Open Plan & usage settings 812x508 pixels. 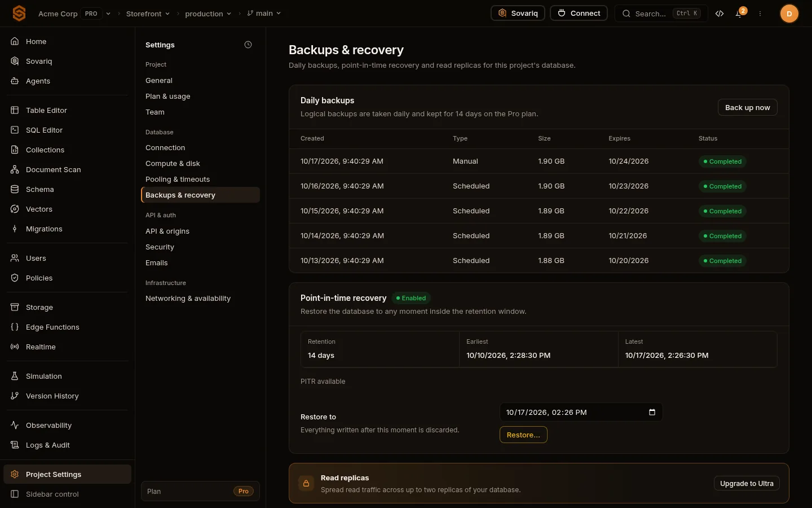200,97
